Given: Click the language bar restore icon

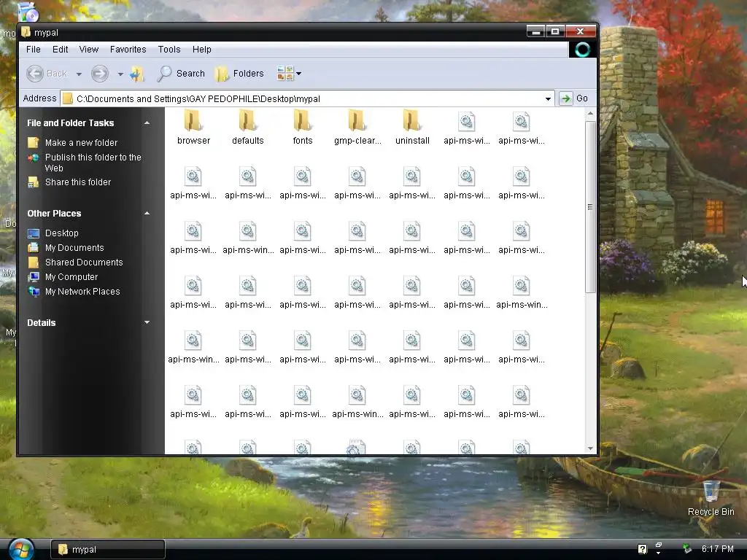Looking at the screenshot, I should pos(659,545).
